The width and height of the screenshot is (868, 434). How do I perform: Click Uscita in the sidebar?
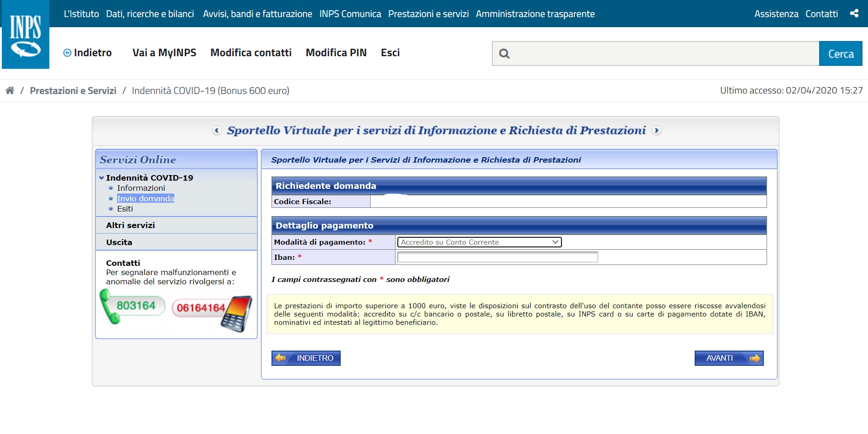coord(119,242)
